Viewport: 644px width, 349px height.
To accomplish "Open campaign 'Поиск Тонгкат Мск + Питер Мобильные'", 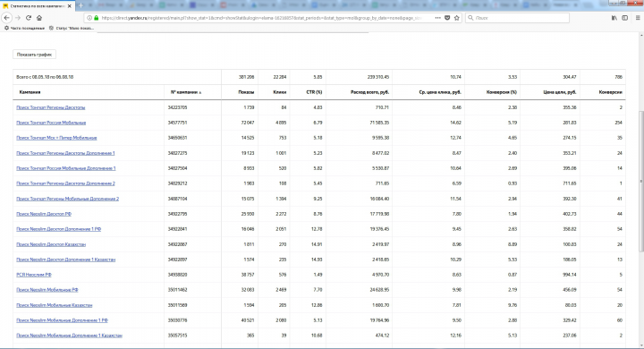I will point(56,138).
